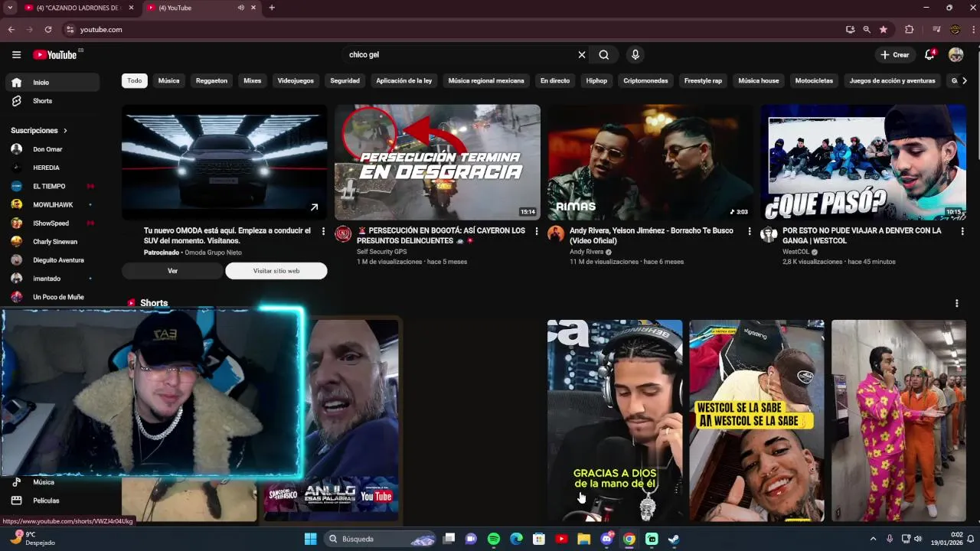Select the Música filter chip
Image resolution: width=980 pixels, height=551 pixels.
pyautogui.click(x=168, y=80)
